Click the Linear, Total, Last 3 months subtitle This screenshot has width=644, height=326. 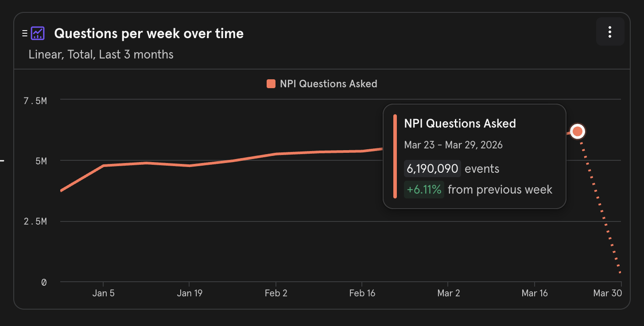pos(101,54)
